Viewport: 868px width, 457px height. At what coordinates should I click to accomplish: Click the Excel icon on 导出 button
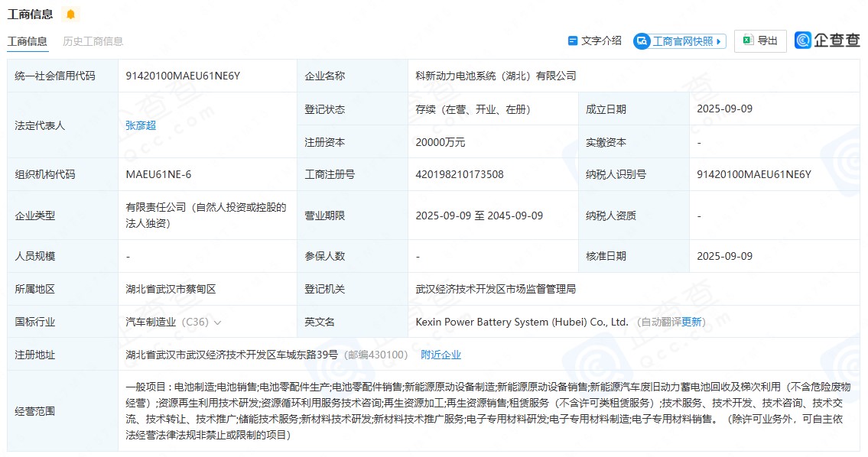748,41
